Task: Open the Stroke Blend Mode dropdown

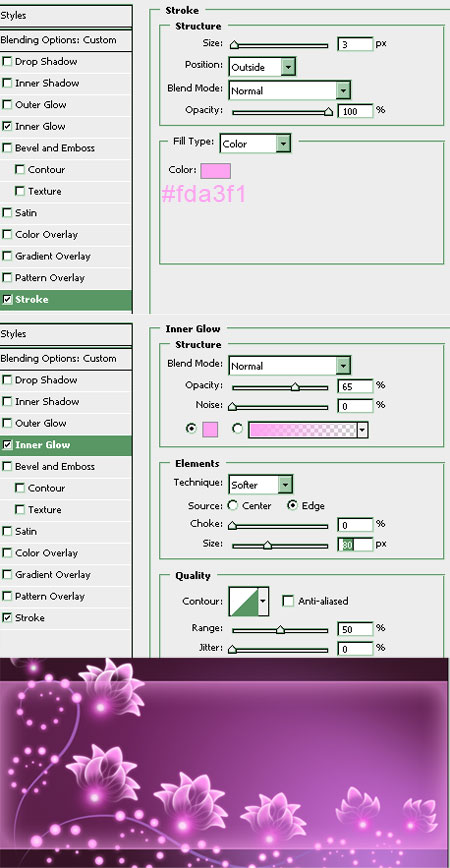Action: 289,90
